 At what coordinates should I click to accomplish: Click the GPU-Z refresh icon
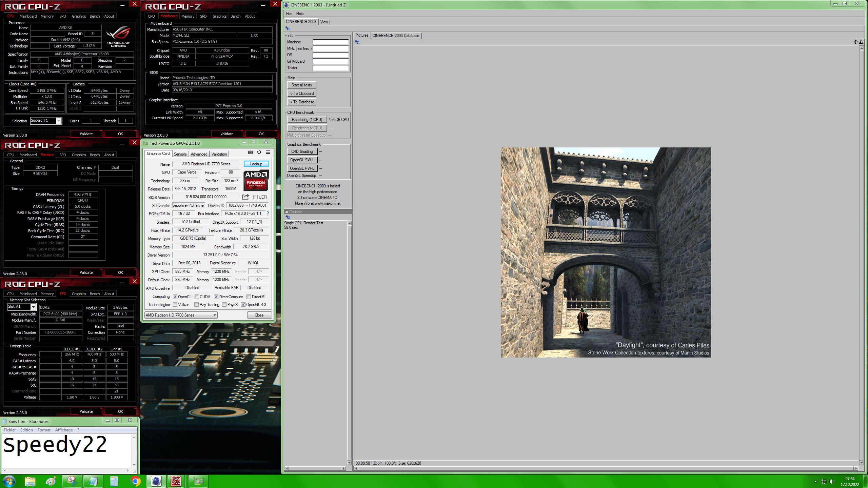[x=259, y=152]
